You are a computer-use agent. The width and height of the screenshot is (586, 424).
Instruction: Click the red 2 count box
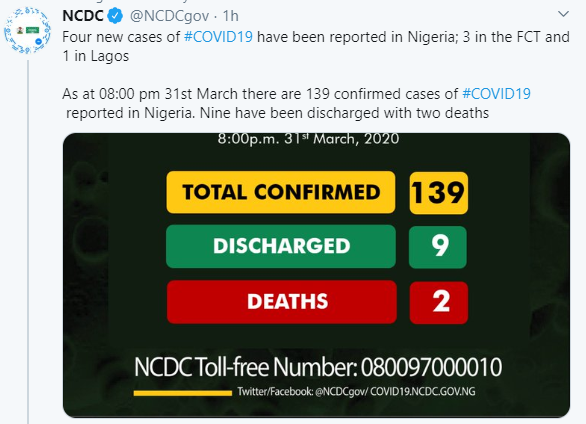pos(439,302)
